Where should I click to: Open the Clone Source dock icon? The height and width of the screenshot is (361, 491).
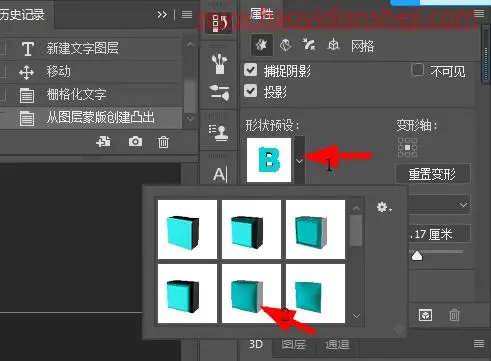click(218, 133)
